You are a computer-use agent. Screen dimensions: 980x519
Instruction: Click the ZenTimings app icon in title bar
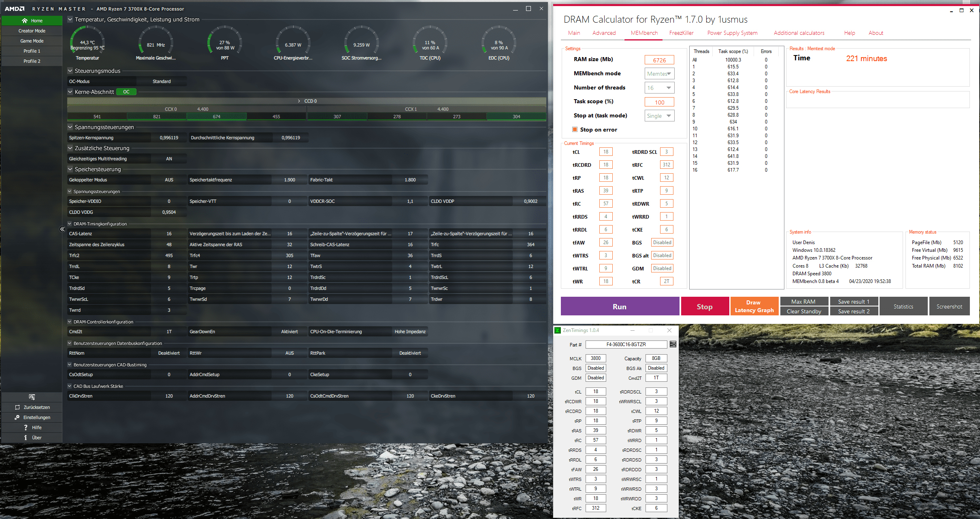point(558,330)
